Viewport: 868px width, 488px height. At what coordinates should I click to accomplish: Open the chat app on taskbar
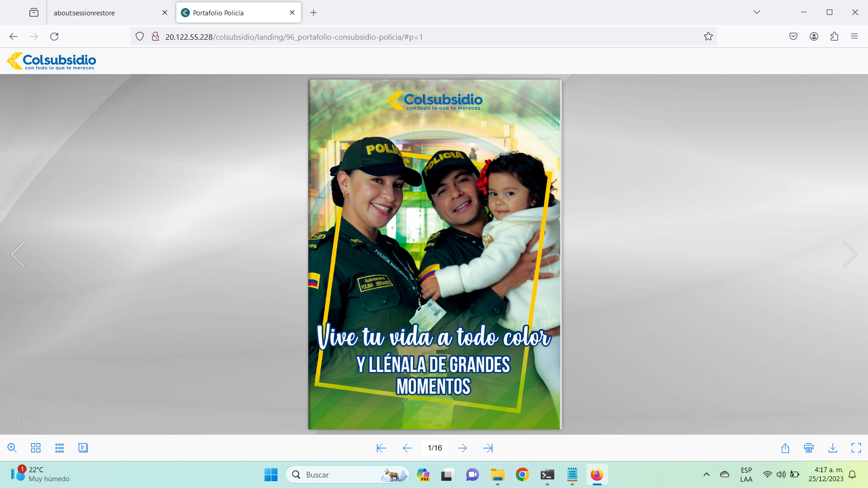472,475
